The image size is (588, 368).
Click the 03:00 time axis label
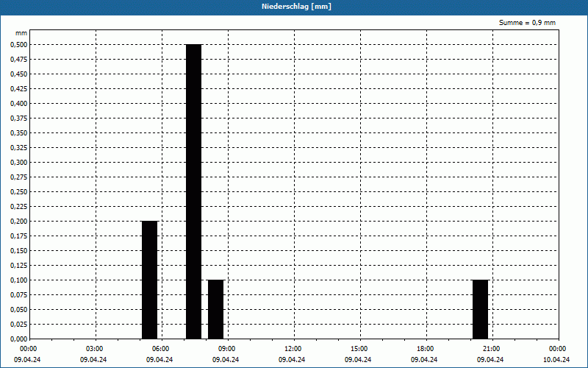95,349
